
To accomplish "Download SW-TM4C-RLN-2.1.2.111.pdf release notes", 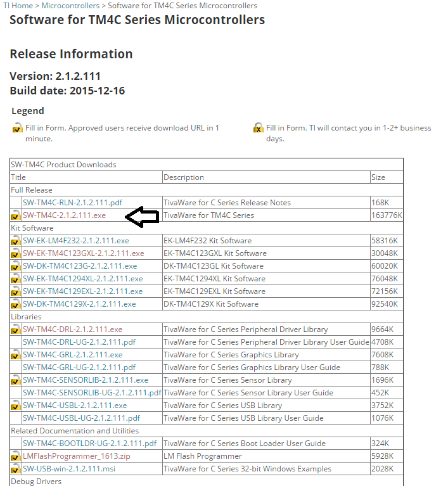I will point(72,203).
